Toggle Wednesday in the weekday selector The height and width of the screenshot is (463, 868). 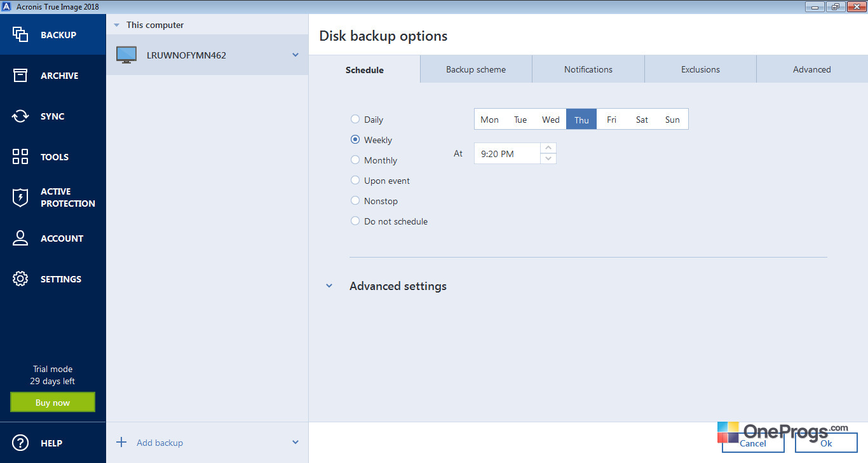point(551,120)
